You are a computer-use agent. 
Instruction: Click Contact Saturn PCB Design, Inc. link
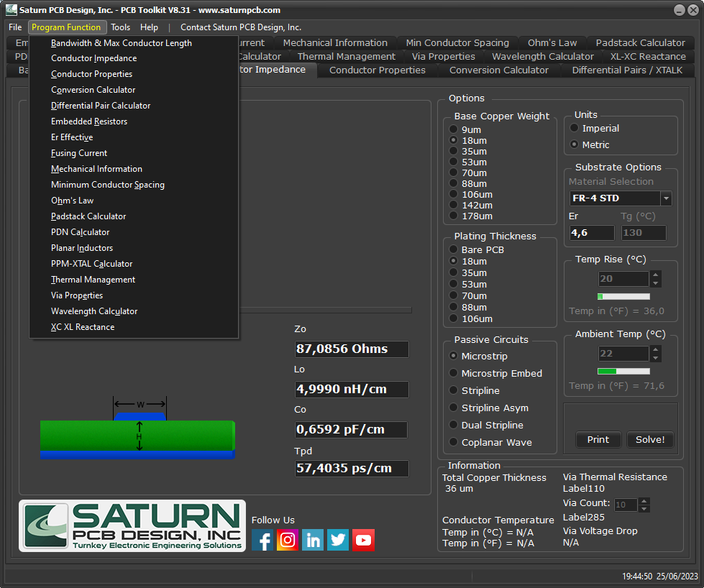coord(241,27)
